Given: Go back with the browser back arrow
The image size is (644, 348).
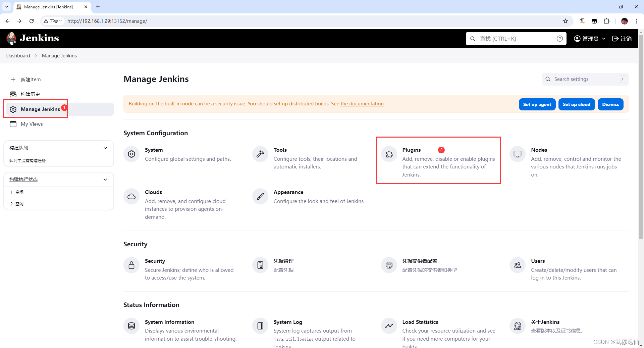Looking at the screenshot, I should tap(7, 21).
